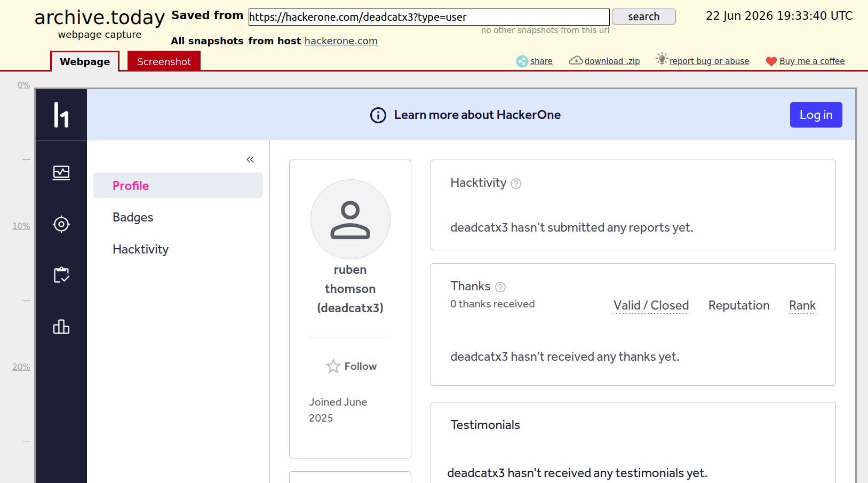The height and width of the screenshot is (483, 868).
Task: Click the HackerOne logo icon
Action: click(61, 115)
